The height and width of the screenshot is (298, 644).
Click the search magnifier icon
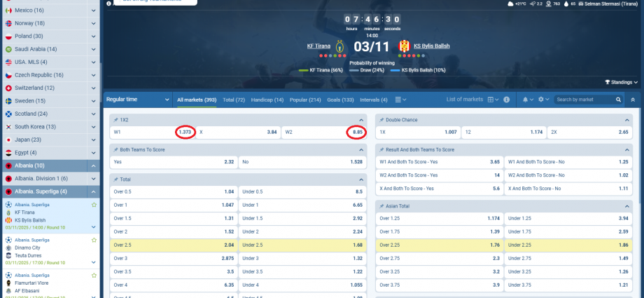point(619,100)
